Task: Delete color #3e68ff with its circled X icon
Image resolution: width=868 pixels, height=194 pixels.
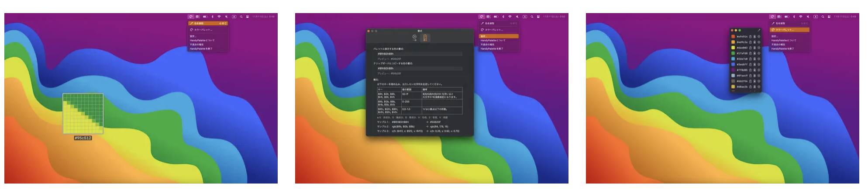Action: (759, 65)
